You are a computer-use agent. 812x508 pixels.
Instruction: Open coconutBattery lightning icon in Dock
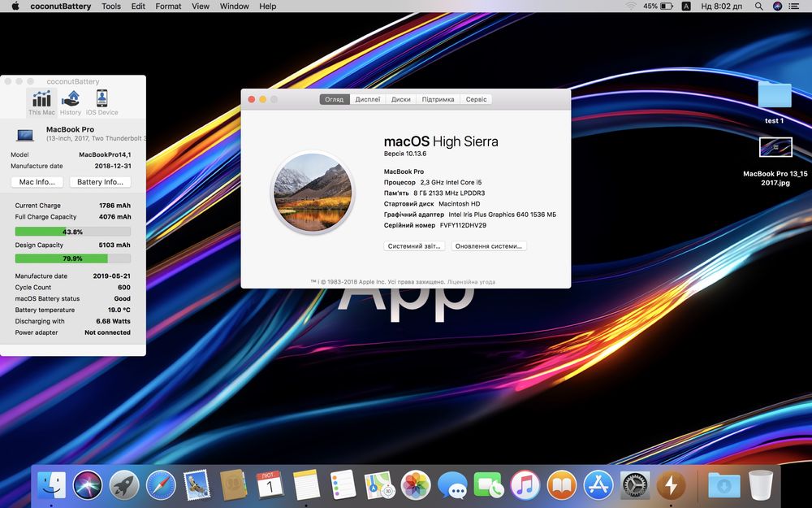point(672,486)
